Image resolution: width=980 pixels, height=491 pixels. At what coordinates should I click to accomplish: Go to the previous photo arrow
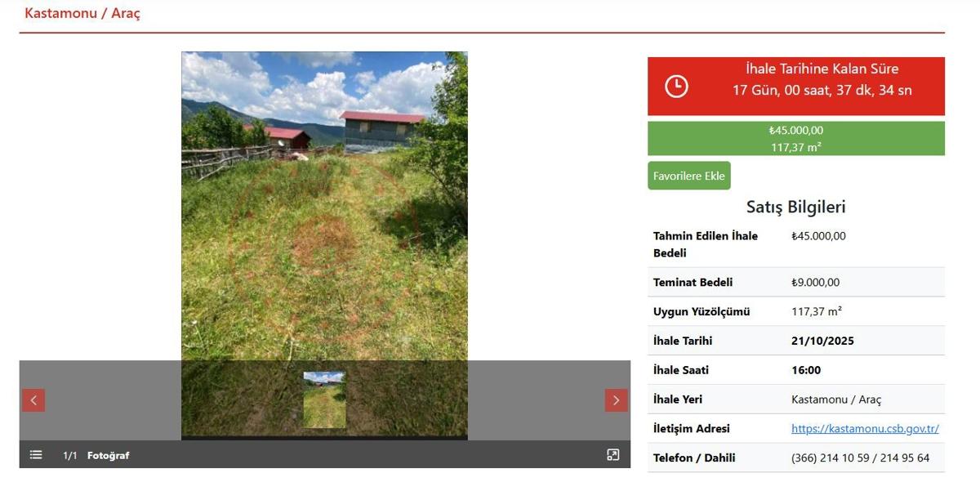(x=33, y=400)
